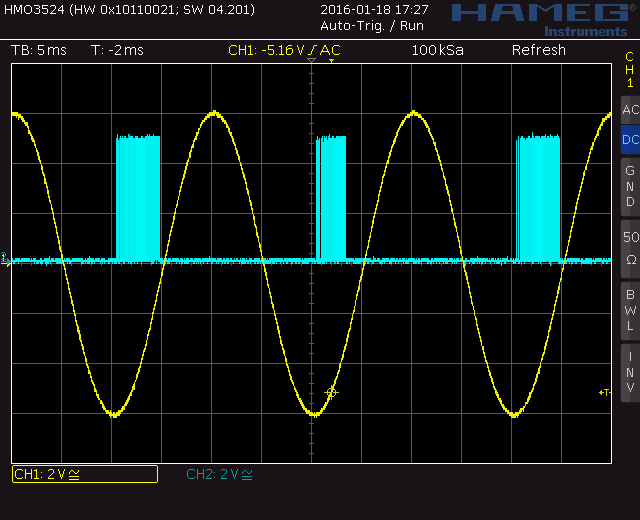Screen dimensions: 640x520
Task: Click the CH1: -5.16 V trigger level readout
Action: (284, 50)
